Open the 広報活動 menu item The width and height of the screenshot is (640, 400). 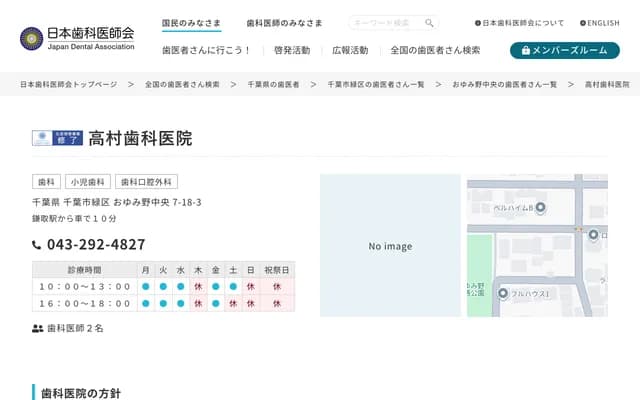[350, 50]
